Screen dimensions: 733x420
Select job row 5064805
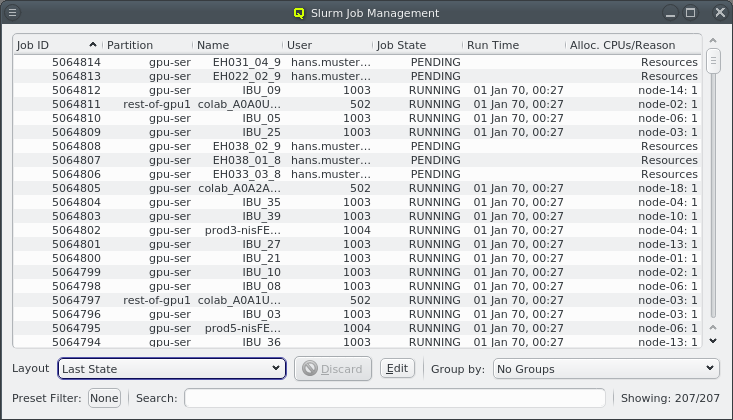pos(357,188)
